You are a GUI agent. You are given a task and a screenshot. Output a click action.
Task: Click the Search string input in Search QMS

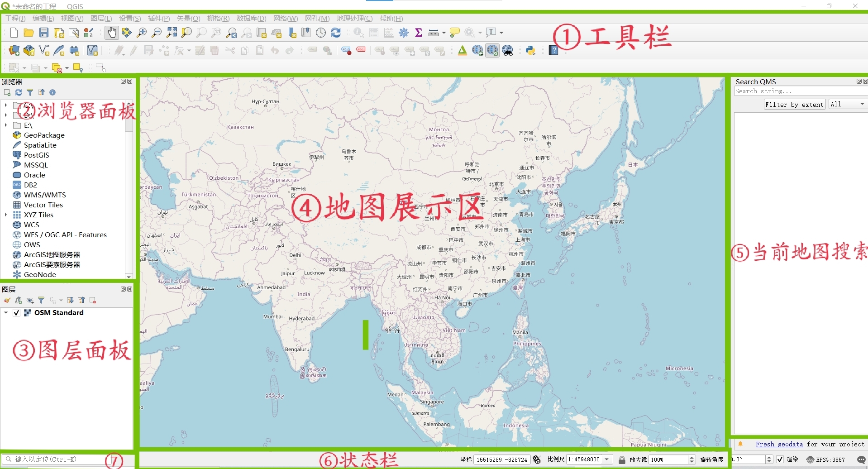[800, 91]
